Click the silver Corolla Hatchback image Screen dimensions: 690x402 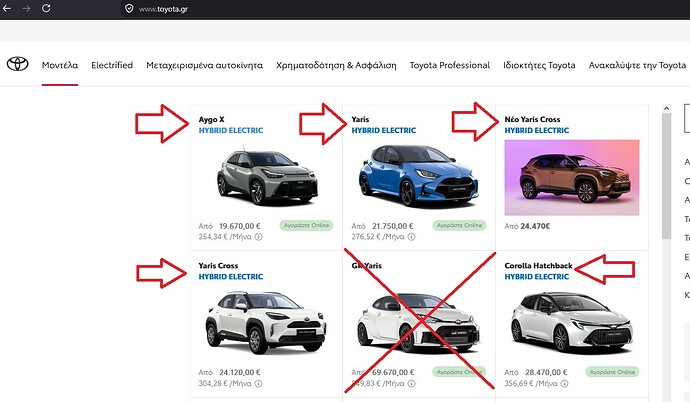tap(572, 322)
